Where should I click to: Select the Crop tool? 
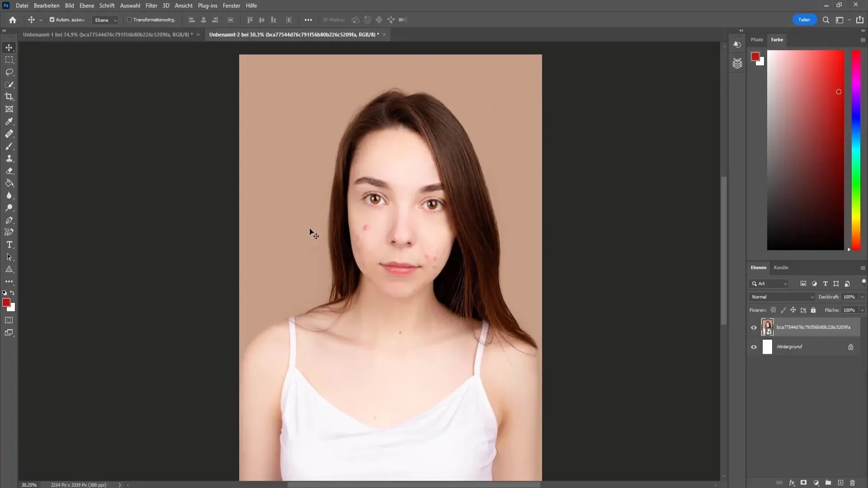tap(9, 97)
